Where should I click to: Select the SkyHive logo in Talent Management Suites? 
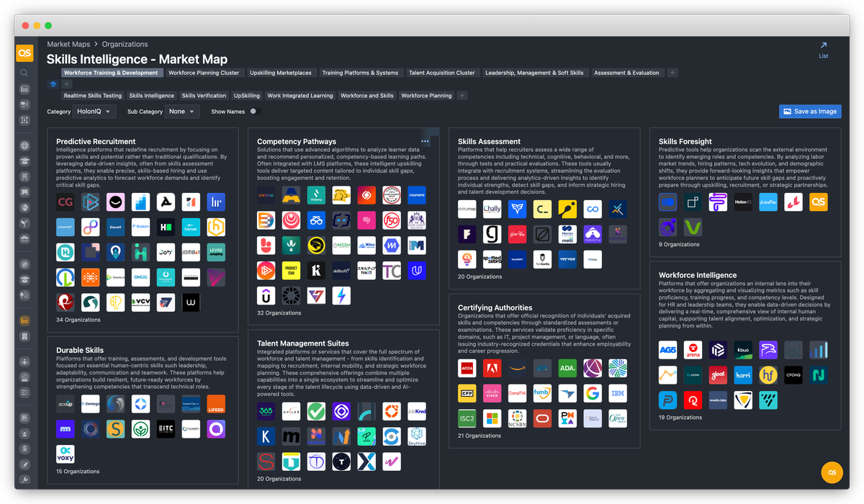pyautogui.click(x=416, y=437)
